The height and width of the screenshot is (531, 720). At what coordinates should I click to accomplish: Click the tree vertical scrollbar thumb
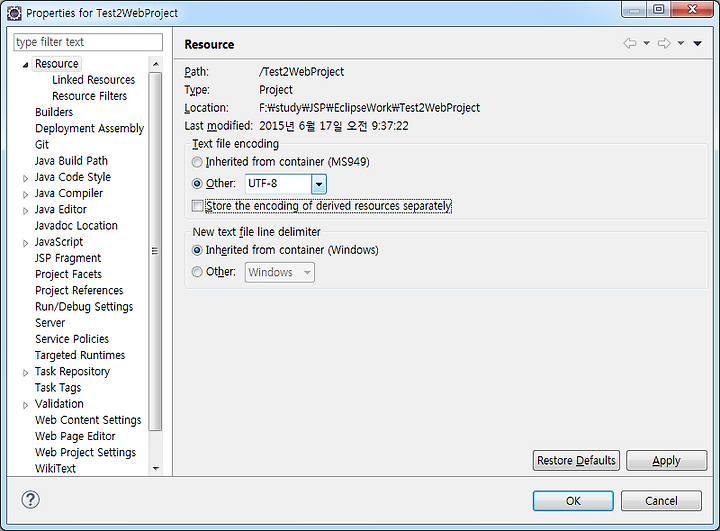click(x=156, y=251)
